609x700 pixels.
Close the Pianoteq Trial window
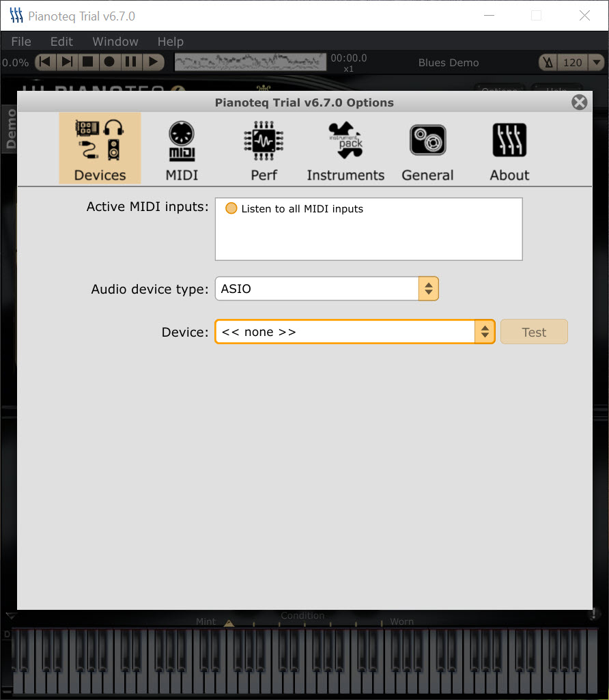pos(584,16)
